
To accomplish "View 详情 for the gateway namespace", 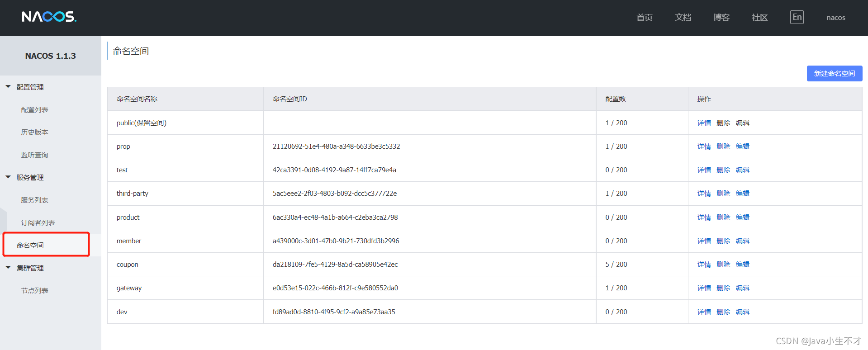I will [704, 288].
